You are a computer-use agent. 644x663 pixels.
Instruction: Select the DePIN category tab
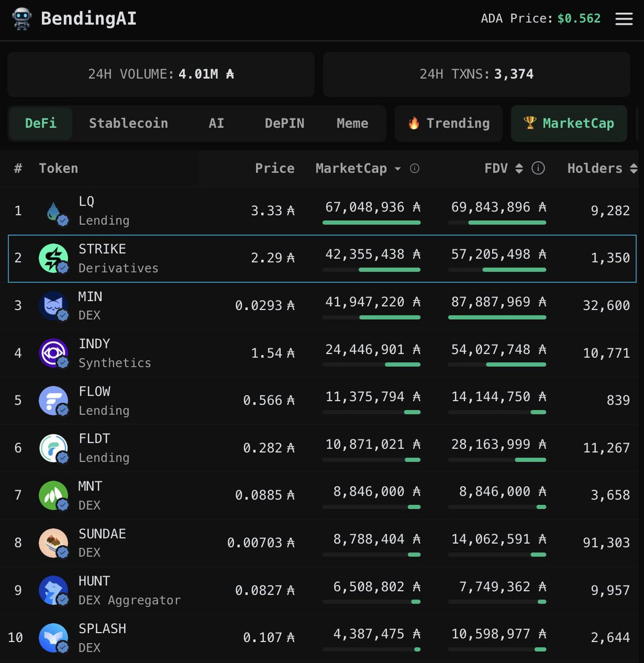point(284,123)
